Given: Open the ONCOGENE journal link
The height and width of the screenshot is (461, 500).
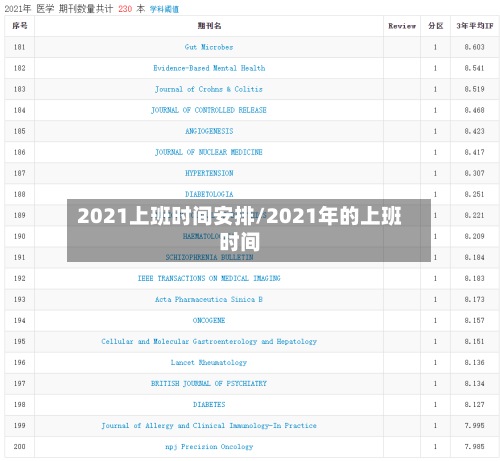Looking at the screenshot, I should (x=209, y=320).
